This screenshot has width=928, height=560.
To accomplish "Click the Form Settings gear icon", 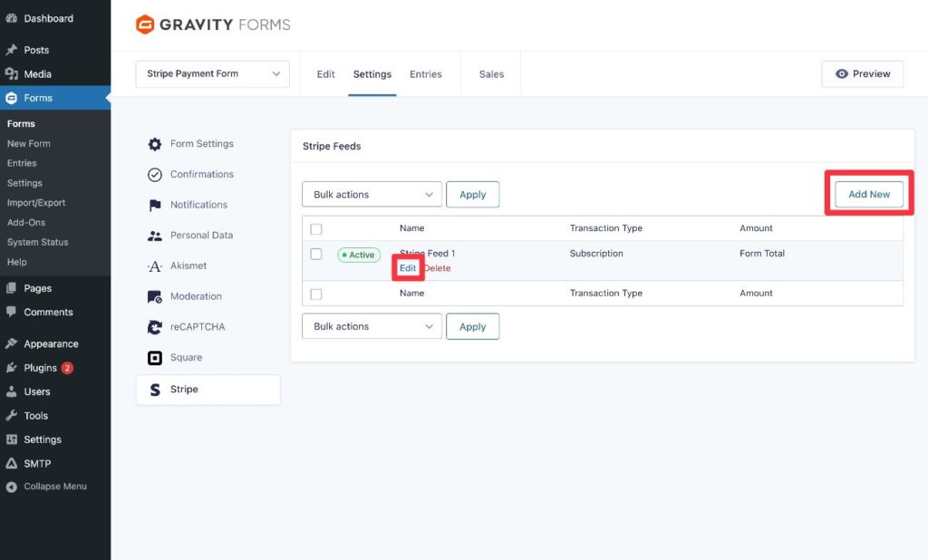I will pos(154,144).
